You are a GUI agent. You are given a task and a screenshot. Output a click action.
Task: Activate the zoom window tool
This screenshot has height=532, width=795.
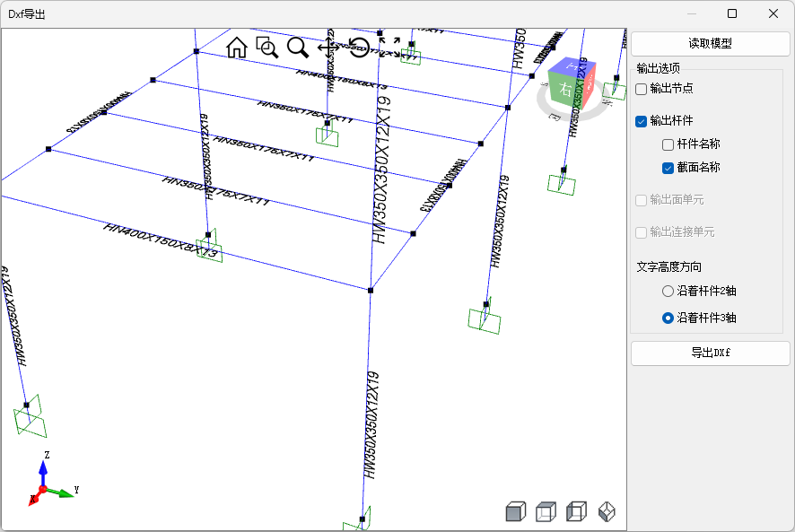coord(267,48)
